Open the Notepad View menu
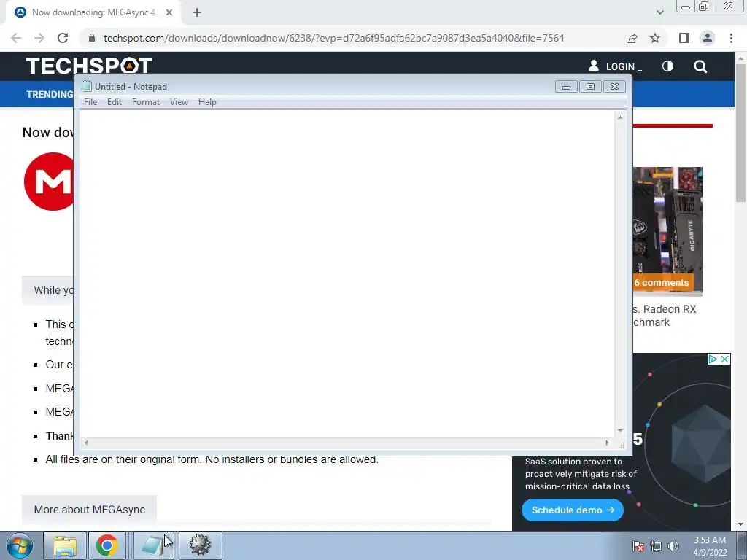The image size is (747, 560). [179, 102]
